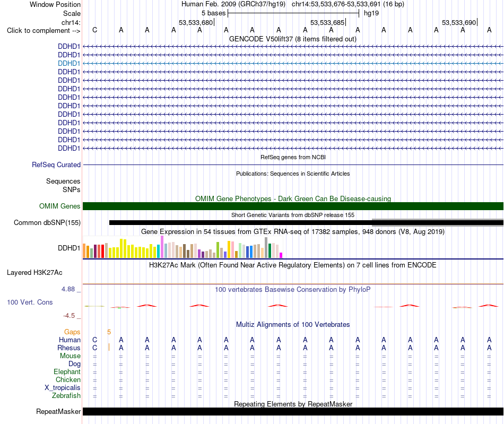Click the tallest pink bar in GTEx chart
This screenshot has width=504, height=424.
coord(162,247)
